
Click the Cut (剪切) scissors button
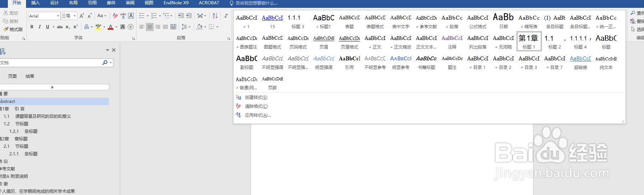[x=11, y=13]
